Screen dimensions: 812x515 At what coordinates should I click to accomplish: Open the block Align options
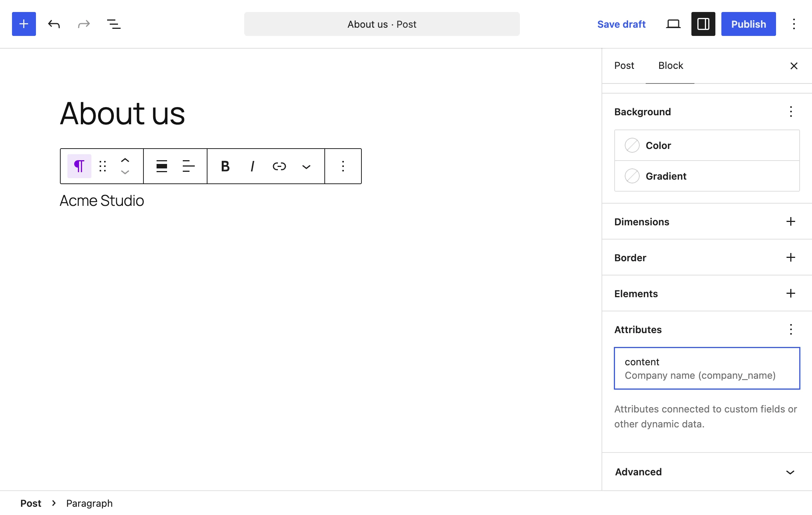[x=162, y=166]
